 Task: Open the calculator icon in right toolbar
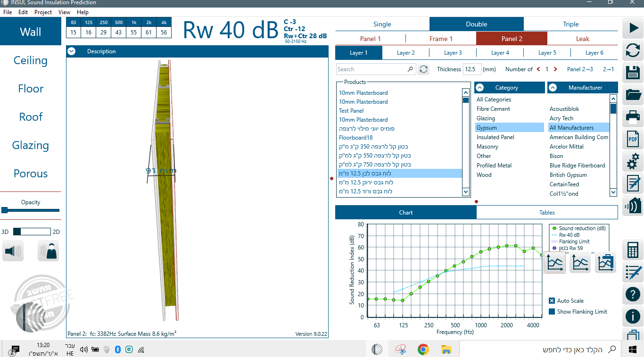tap(633, 250)
